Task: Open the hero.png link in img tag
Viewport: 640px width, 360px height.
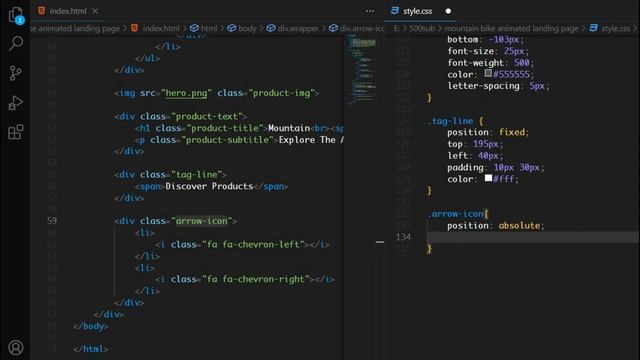Action: pyautogui.click(x=186, y=93)
